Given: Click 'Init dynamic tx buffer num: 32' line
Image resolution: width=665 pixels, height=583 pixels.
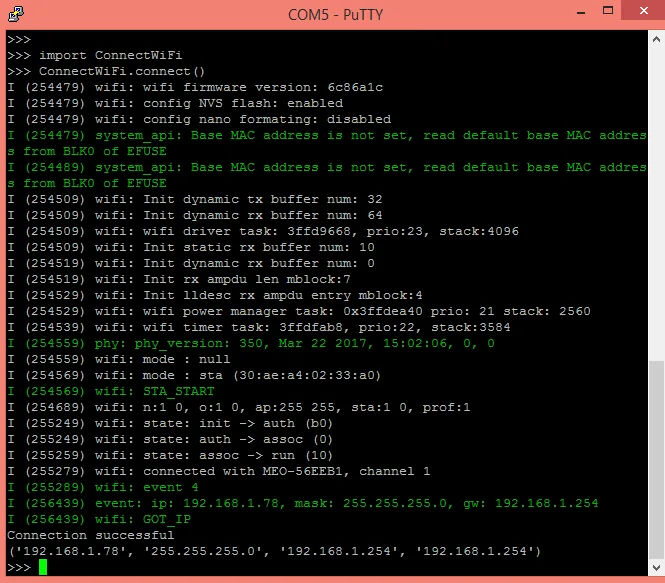Looking at the screenshot, I should (195, 199).
